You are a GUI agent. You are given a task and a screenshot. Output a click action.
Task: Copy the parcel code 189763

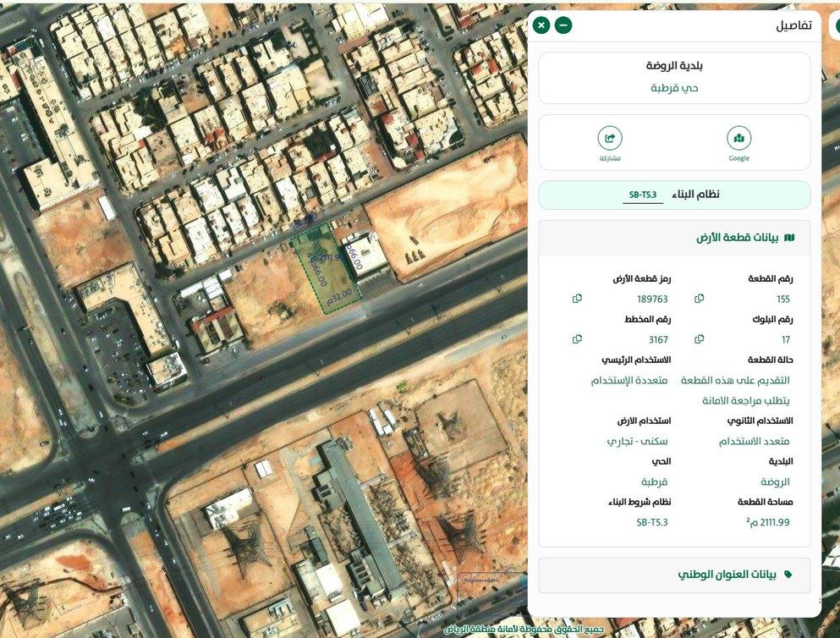click(577, 299)
